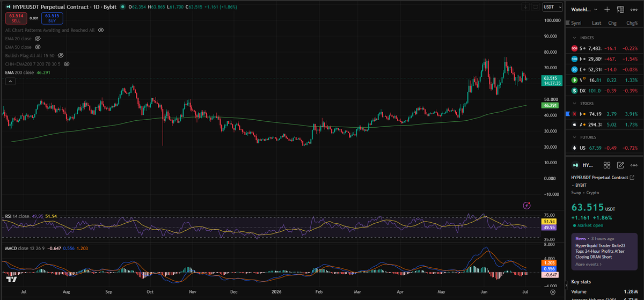Collapse the STOCKS section in watchlist

click(575, 103)
